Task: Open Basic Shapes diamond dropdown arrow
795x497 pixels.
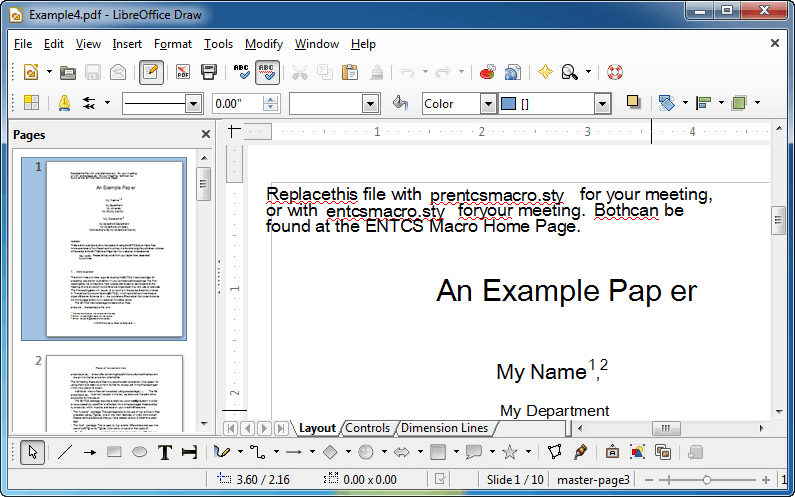Action: pos(348,452)
